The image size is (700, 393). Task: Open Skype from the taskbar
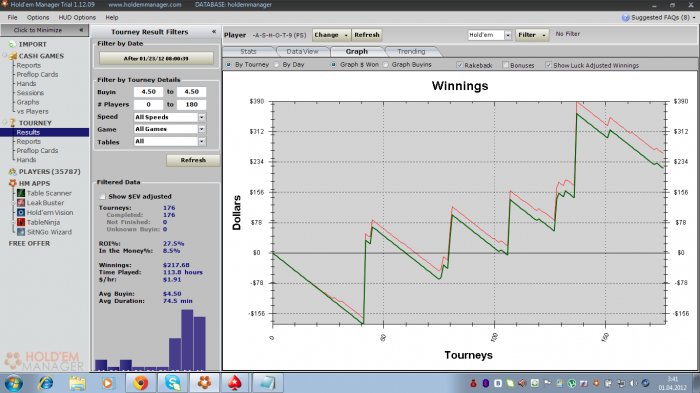click(x=173, y=383)
